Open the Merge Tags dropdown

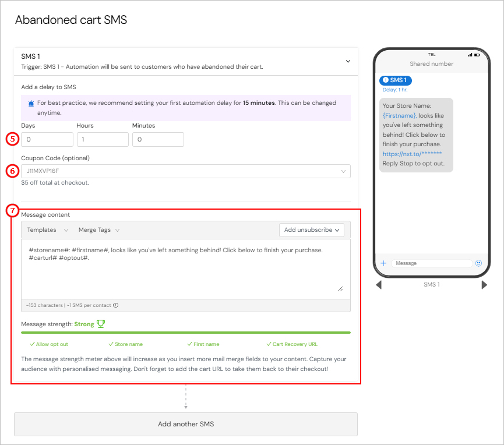click(x=99, y=229)
